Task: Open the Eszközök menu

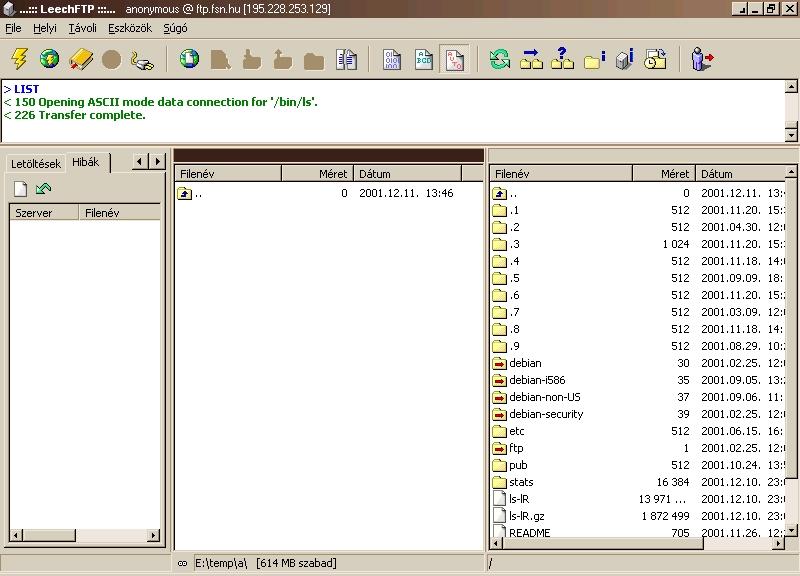Action: pos(129,28)
